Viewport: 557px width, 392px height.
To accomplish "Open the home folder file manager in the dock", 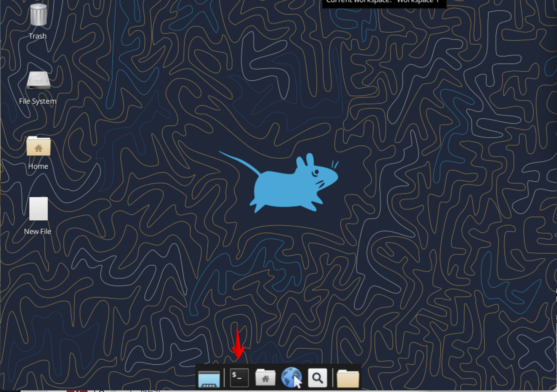I will coord(265,377).
